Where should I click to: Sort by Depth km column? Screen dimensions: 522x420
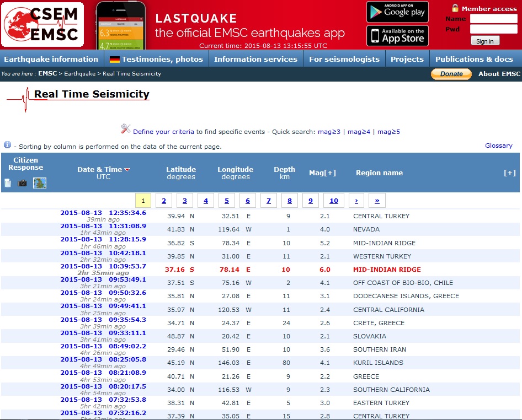tap(284, 173)
